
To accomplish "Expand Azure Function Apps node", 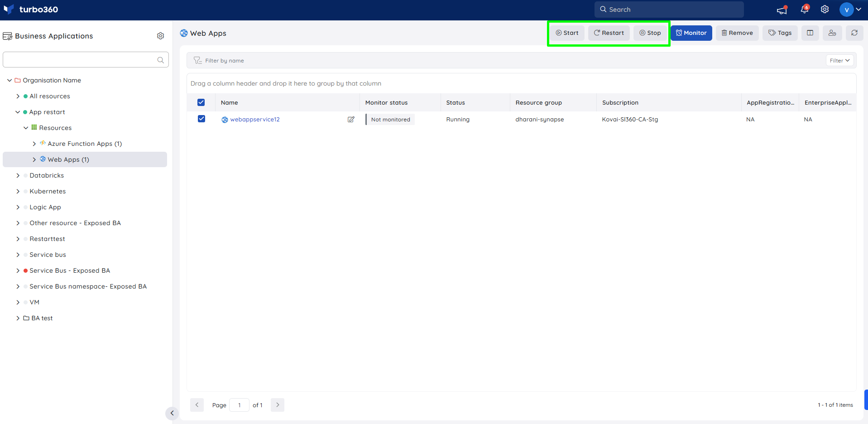I will click(34, 144).
